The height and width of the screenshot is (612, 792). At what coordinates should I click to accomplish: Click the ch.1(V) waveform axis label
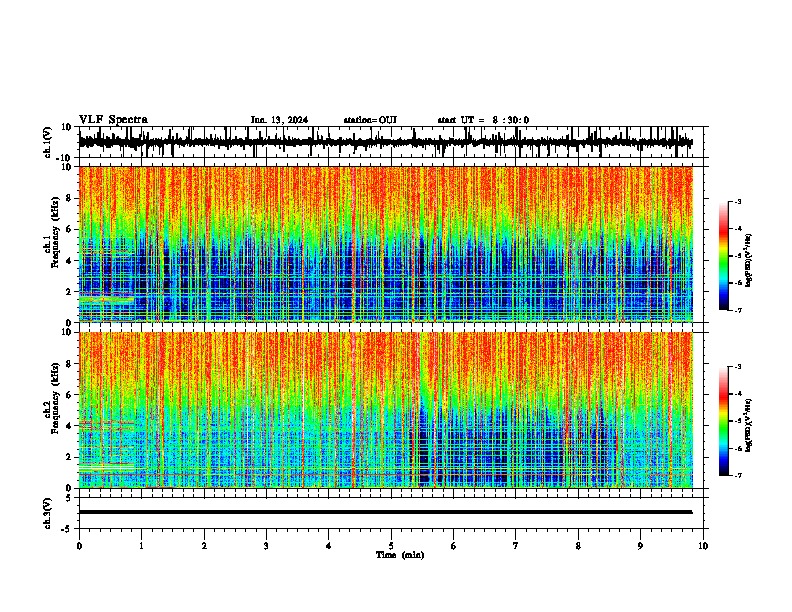tap(48, 142)
